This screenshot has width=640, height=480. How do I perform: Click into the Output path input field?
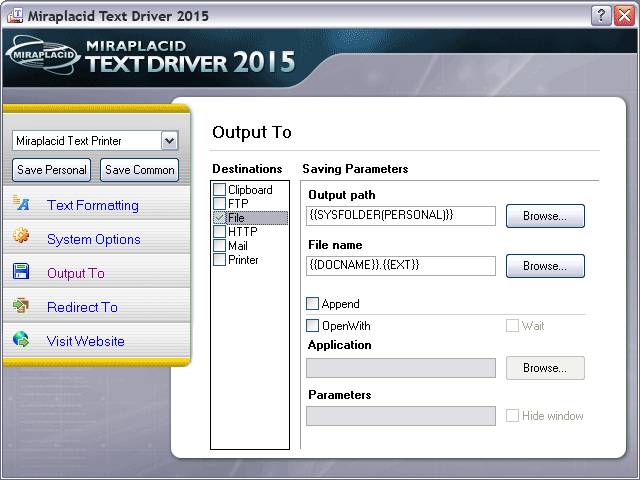point(401,216)
